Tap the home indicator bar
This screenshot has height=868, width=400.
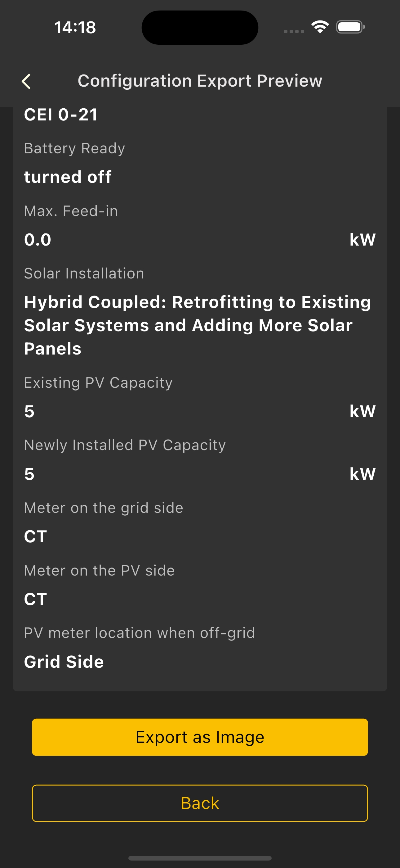coord(200,858)
